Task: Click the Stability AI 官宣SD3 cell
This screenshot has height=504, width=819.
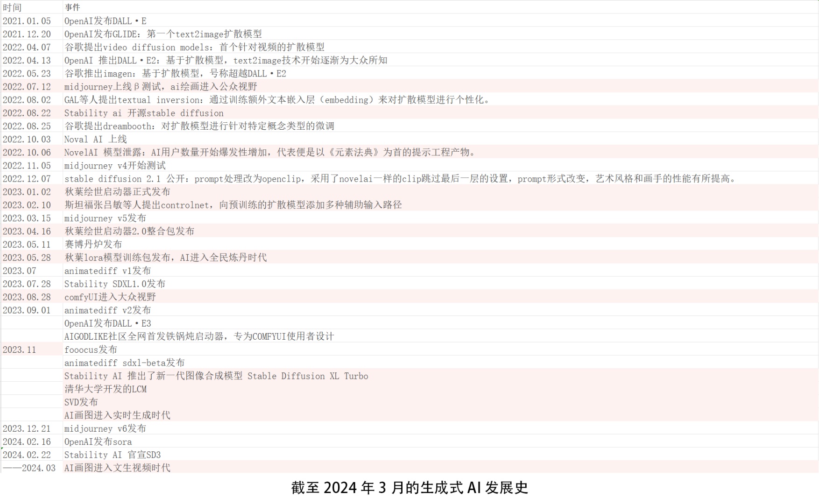Action: pos(440,454)
